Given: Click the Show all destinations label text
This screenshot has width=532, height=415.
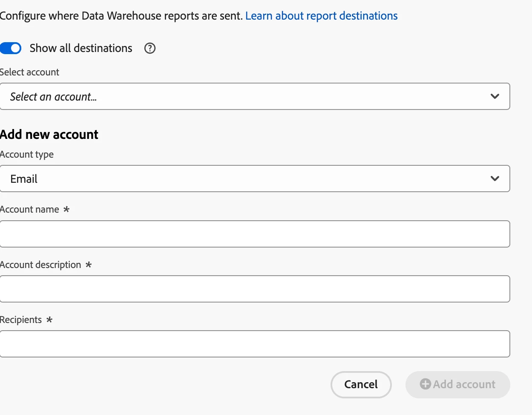Looking at the screenshot, I should point(81,48).
